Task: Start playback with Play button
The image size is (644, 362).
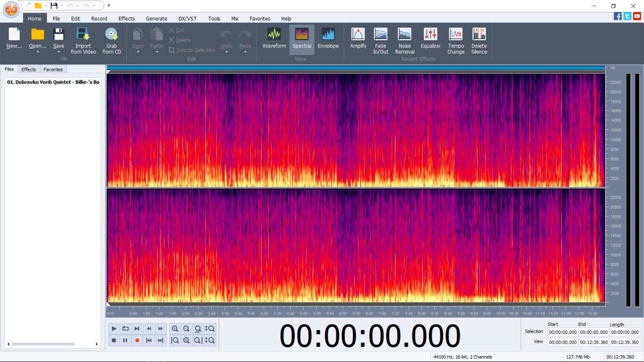Action: [114, 328]
